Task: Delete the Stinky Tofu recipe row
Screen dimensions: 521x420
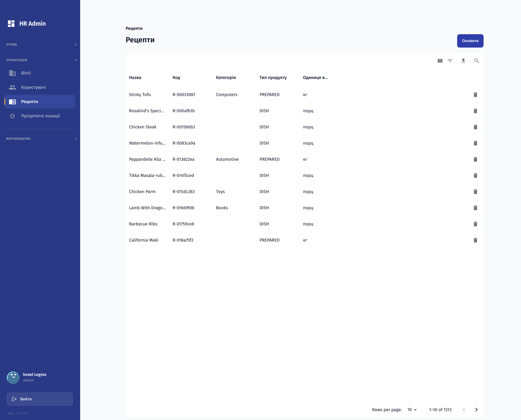Action: 475,95
